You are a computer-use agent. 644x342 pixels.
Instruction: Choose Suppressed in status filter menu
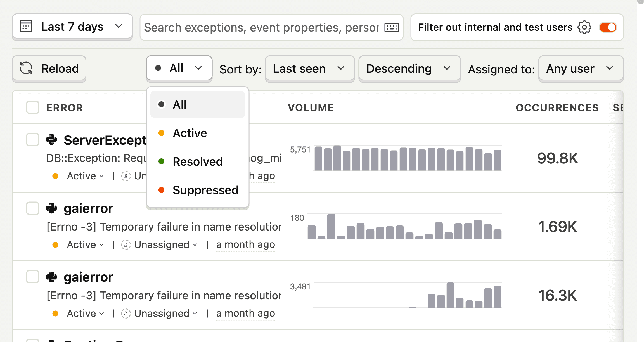(x=198, y=190)
